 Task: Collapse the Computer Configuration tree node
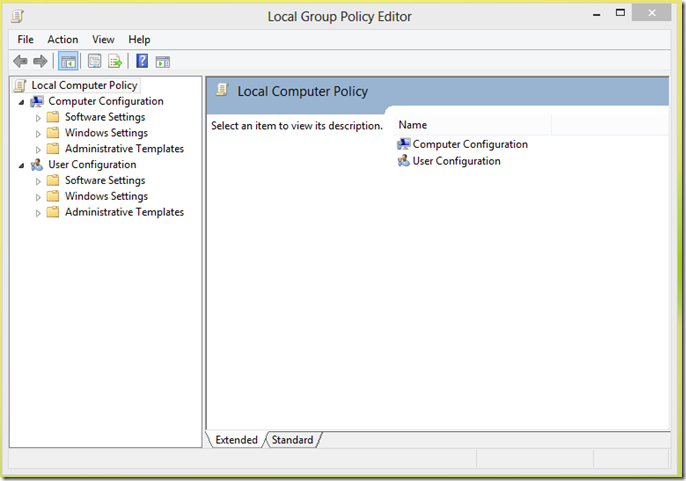click(x=21, y=102)
